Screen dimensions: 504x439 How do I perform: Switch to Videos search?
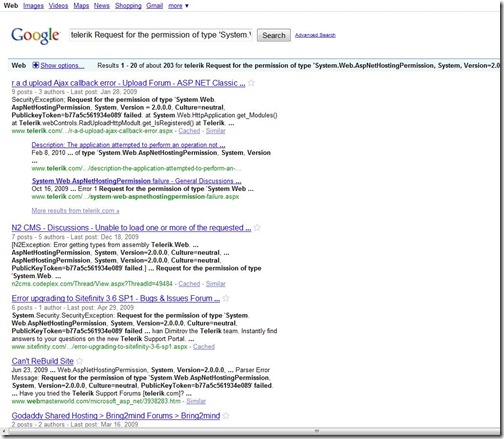click(x=58, y=6)
